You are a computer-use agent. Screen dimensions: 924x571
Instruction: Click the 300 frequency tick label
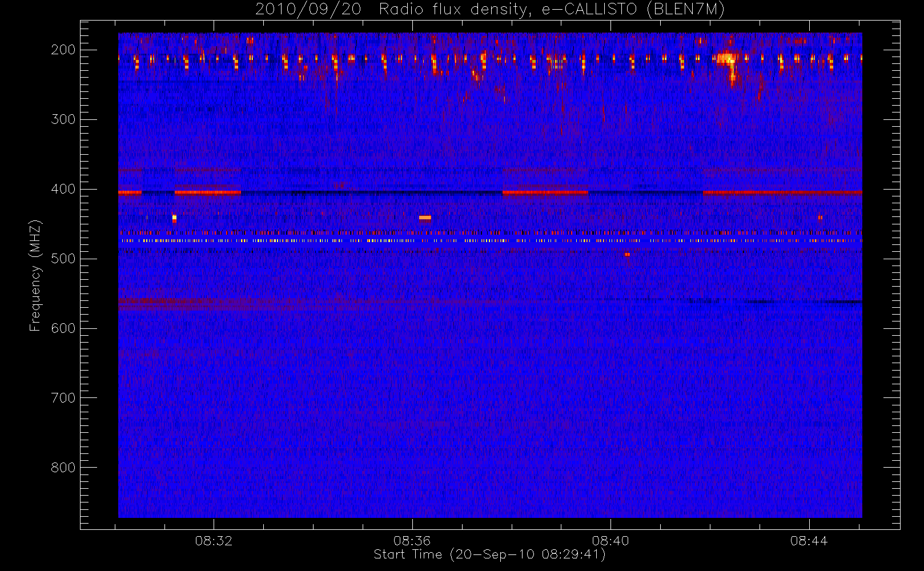pyautogui.click(x=63, y=119)
